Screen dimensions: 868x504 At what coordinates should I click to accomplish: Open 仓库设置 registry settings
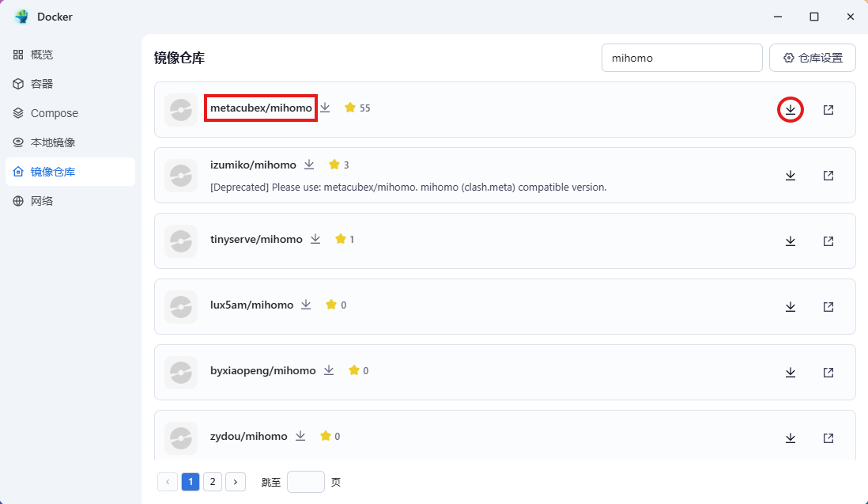click(x=813, y=58)
